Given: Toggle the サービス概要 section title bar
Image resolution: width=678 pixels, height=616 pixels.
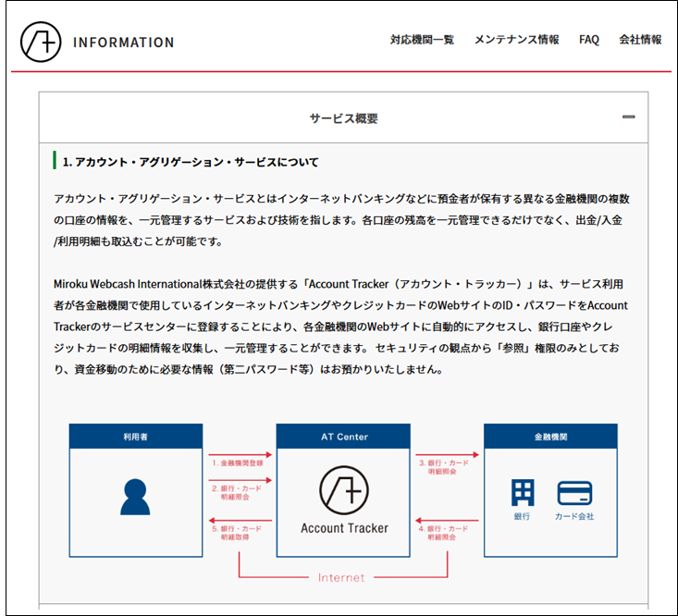Looking at the screenshot, I should [x=343, y=118].
